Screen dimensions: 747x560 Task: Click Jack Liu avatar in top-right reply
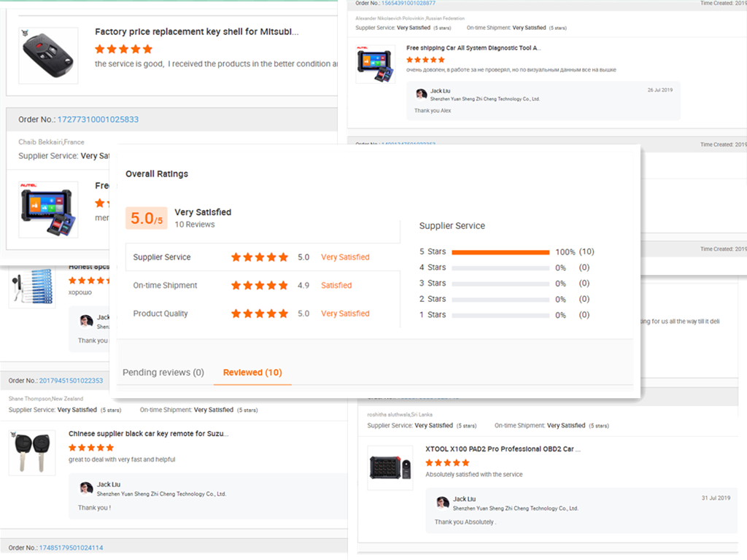(x=421, y=94)
